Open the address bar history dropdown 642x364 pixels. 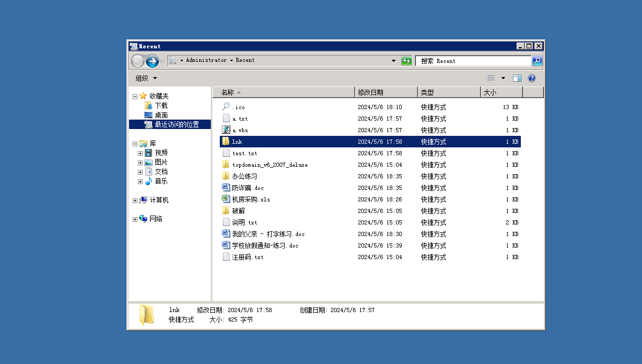[x=394, y=61]
